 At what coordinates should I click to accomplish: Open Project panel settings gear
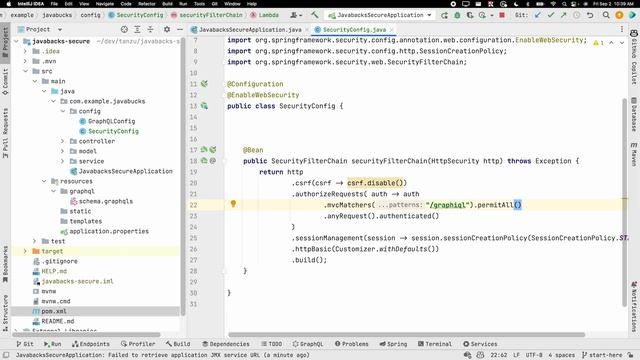[167, 29]
